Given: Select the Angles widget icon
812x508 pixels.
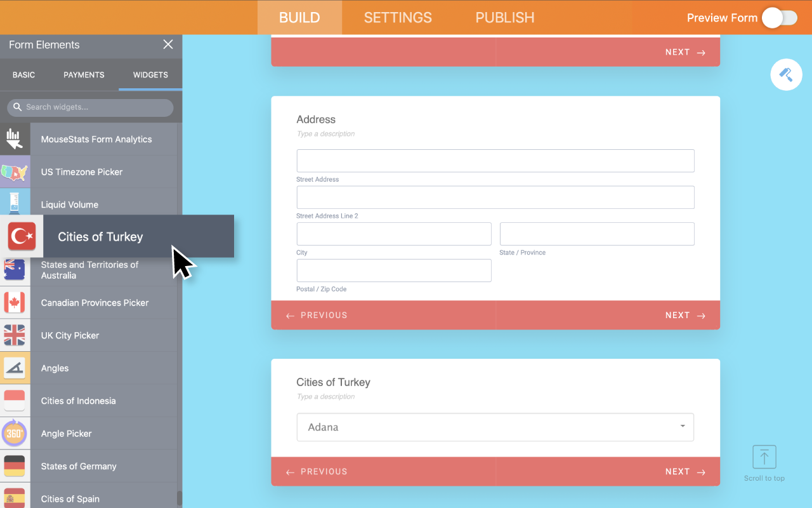Looking at the screenshot, I should (15, 368).
